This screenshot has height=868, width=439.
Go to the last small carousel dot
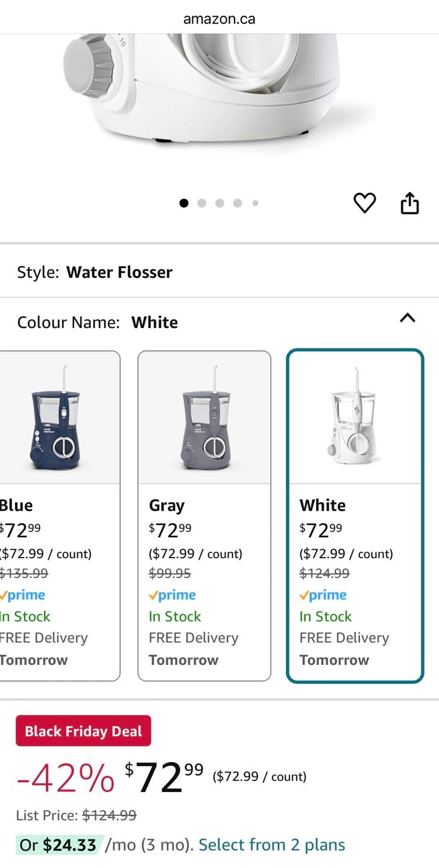(x=255, y=203)
